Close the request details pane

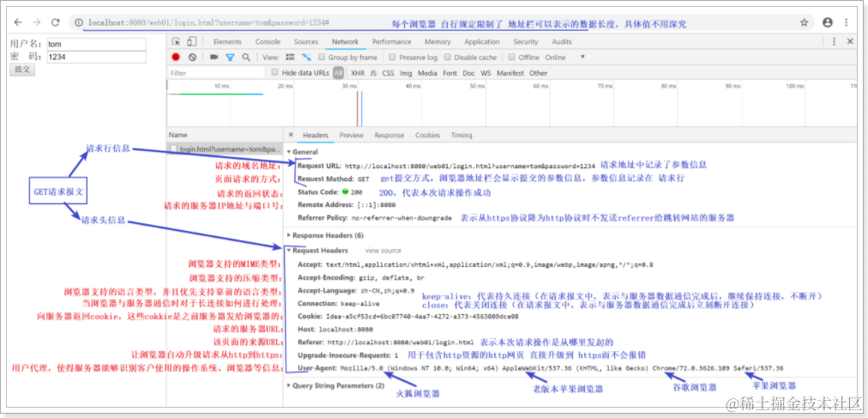click(291, 135)
